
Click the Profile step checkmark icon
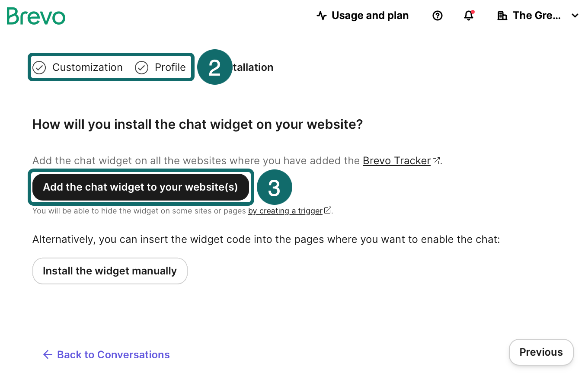point(141,68)
